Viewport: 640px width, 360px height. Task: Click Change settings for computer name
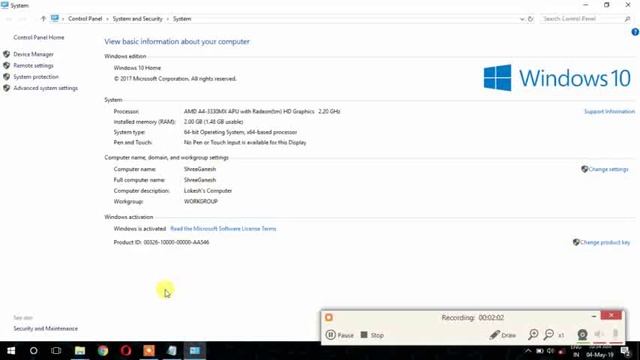(608, 169)
